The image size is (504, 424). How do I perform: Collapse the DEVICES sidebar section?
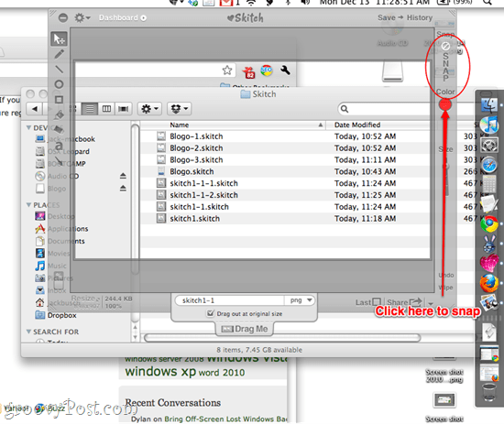(28, 127)
